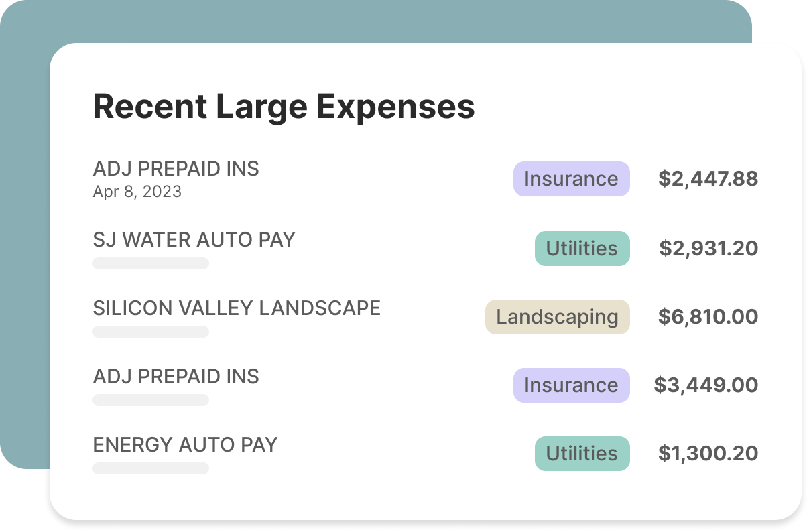Click the Utilities tag beside $1,300.20

pos(582,454)
